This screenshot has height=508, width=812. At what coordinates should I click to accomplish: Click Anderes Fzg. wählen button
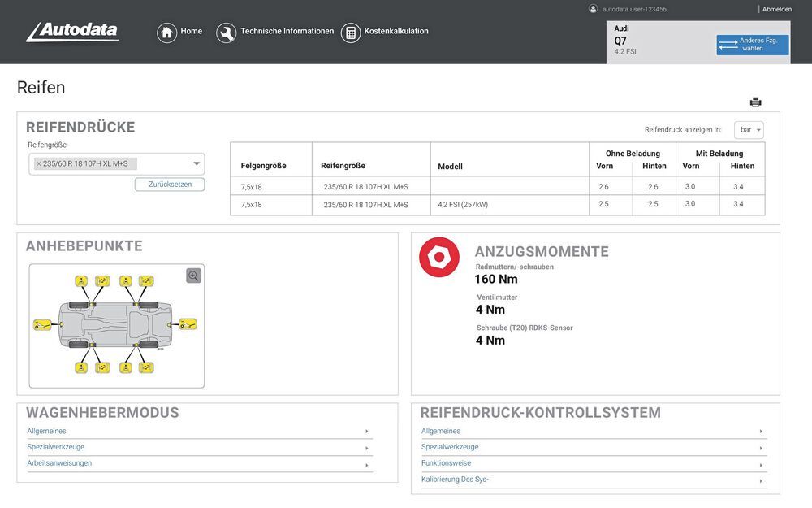point(753,45)
